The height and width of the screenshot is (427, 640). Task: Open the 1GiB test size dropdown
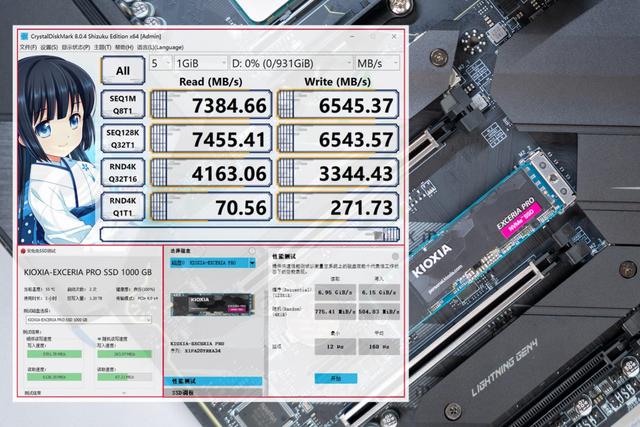(x=200, y=63)
